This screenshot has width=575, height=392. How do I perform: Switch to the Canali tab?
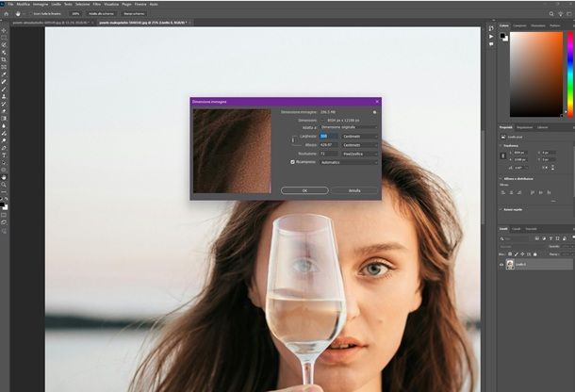click(516, 229)
